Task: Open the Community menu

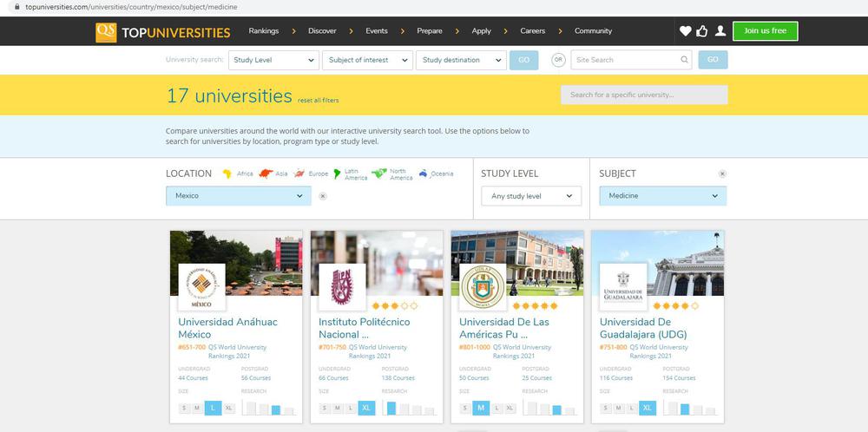Action: pos(594,31)
